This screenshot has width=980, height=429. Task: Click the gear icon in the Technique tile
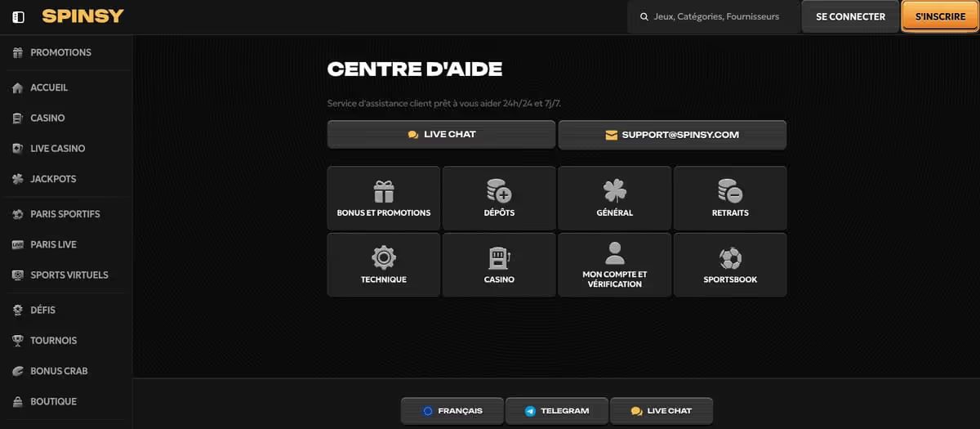point(384,258)
